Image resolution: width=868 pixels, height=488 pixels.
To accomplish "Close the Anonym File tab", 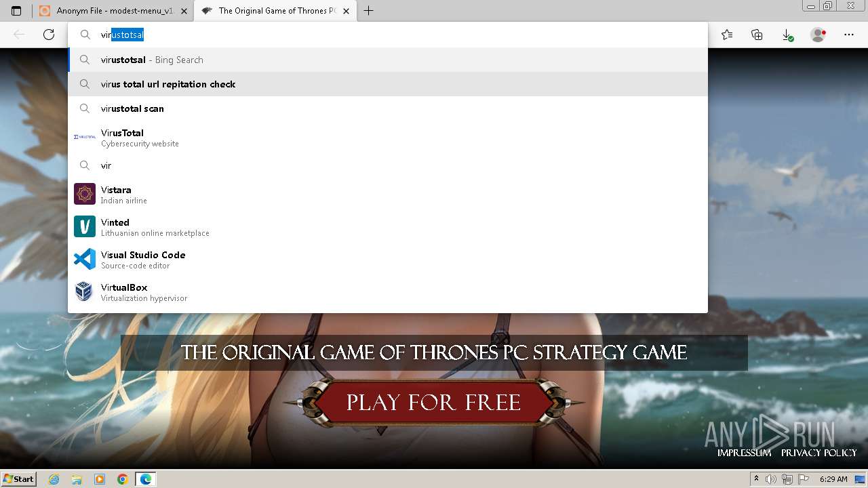I will (184, 11).
